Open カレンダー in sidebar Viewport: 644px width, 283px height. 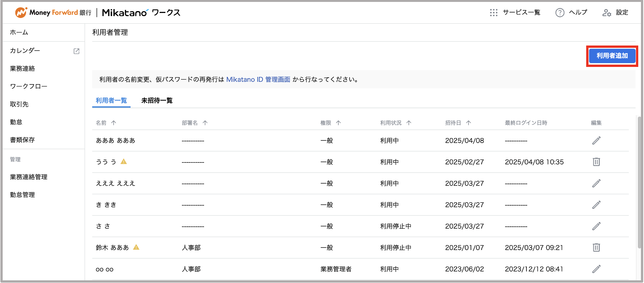pyautogui.click(x=25, y=50)
